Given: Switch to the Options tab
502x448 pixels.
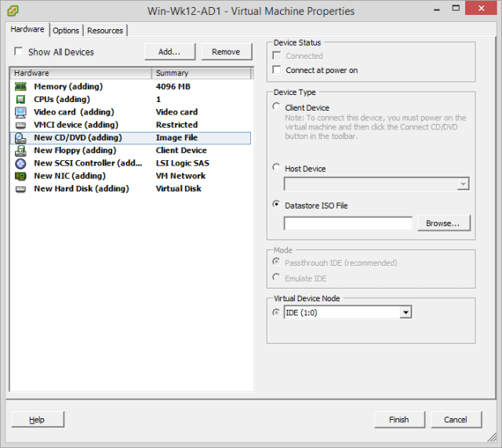Looking at the screenshot, I should click(66, 31).
